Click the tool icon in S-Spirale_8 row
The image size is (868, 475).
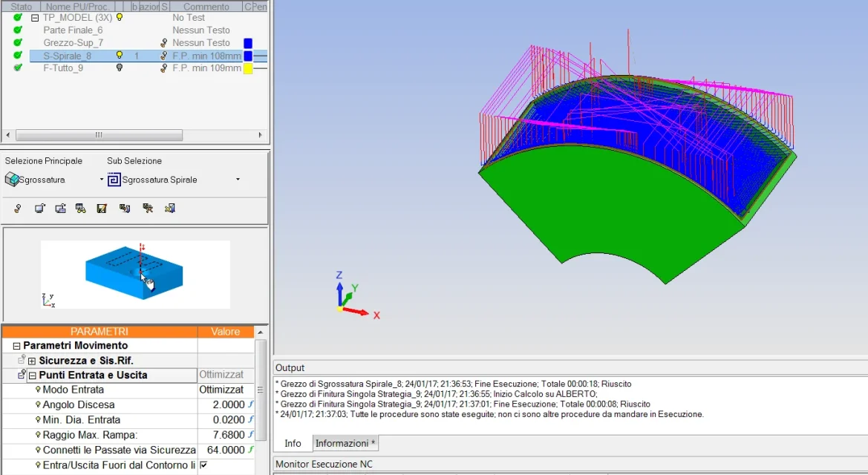pyautogui.click(x=164, y=56)
